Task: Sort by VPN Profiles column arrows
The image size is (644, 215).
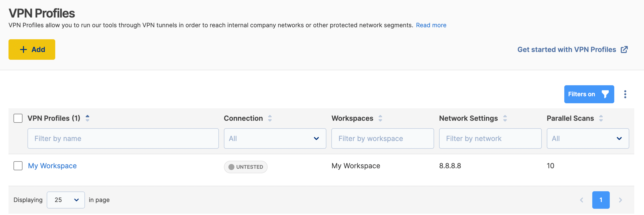Action: point(87,118)
